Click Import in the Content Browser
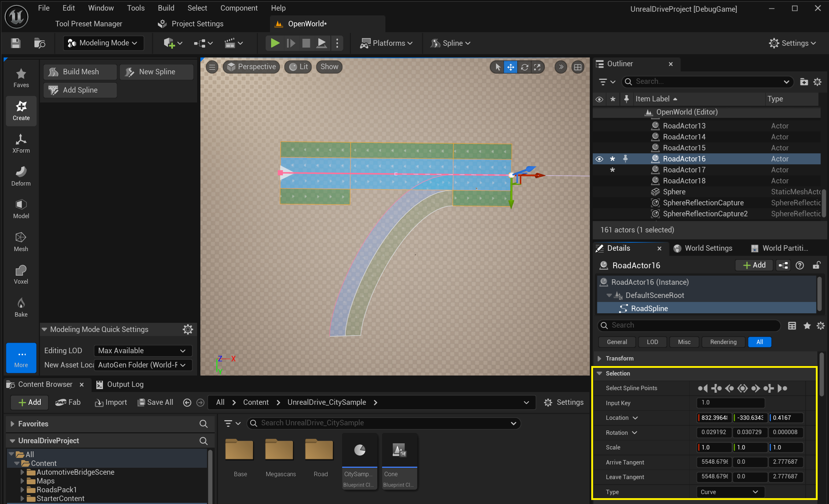The image size is (829, 504). [x=111, y=403]
